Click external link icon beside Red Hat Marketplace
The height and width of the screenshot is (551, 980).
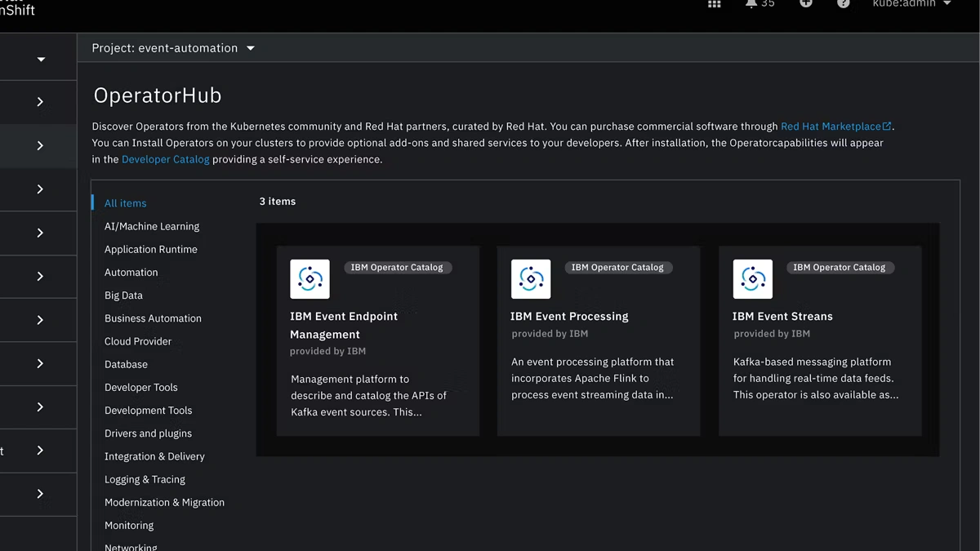[x=887, y=127]
